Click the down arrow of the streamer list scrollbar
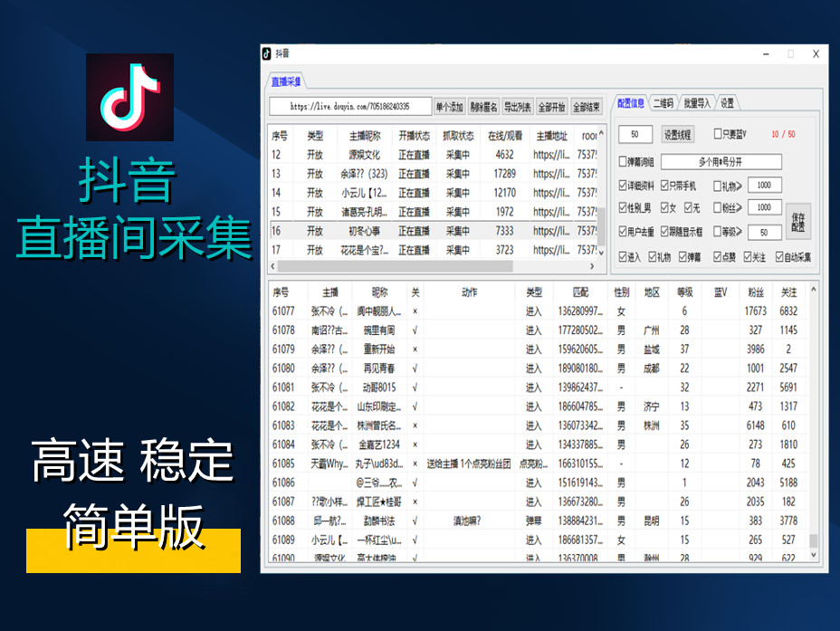This screenshot has height=631, width=840. click(601, 253)
